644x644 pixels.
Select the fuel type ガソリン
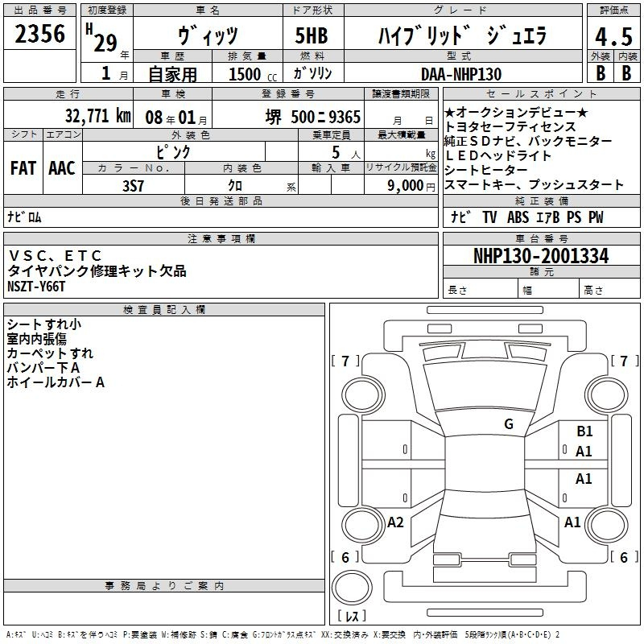coord(312,73)
